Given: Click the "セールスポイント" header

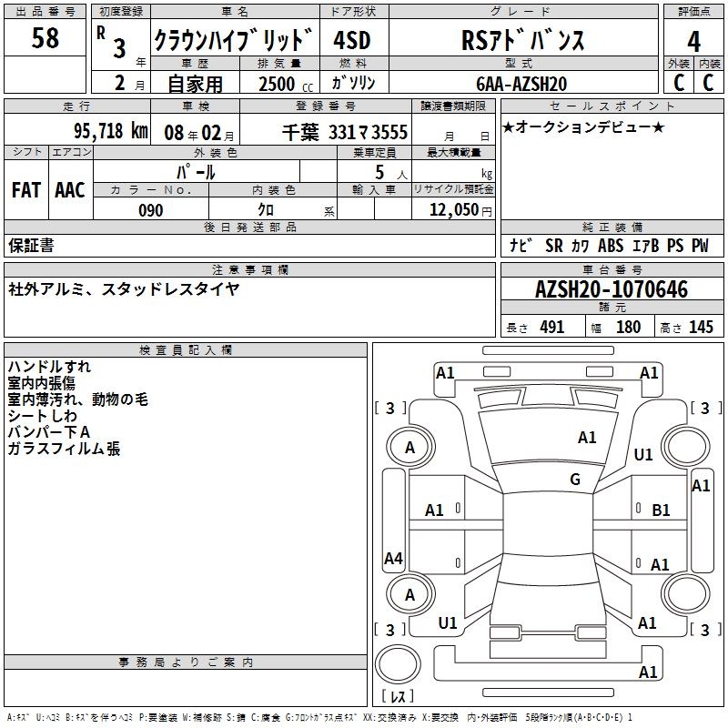Looking at the screenshot, I should (612, 106).
